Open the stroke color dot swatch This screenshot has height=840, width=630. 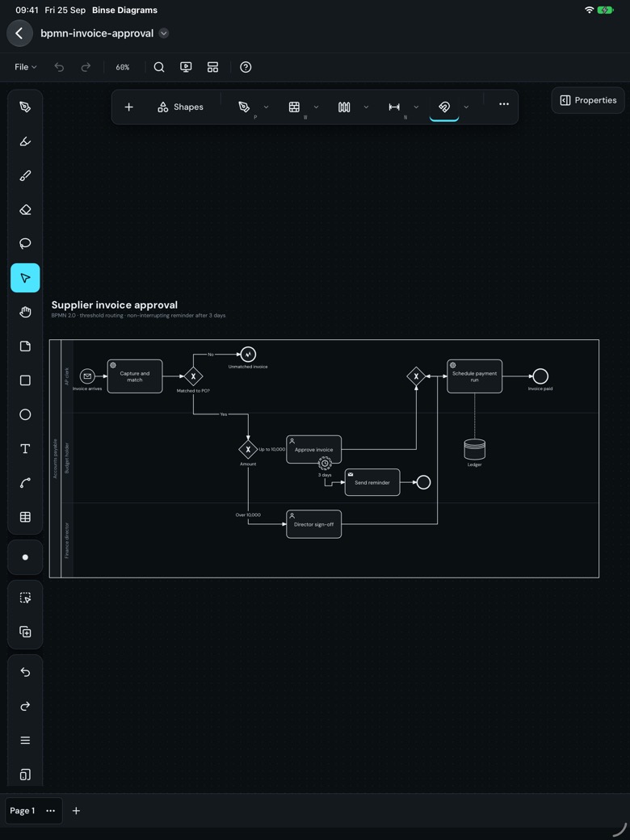25,557
